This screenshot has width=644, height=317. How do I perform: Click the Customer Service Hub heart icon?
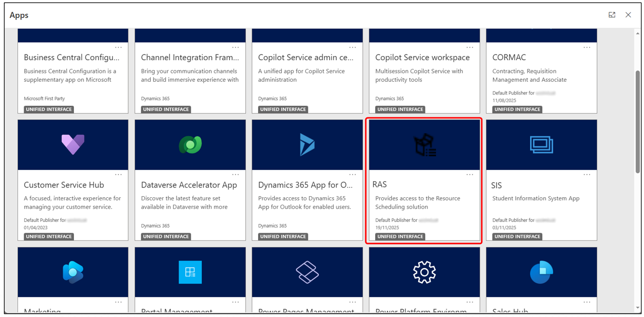point(73,144)
